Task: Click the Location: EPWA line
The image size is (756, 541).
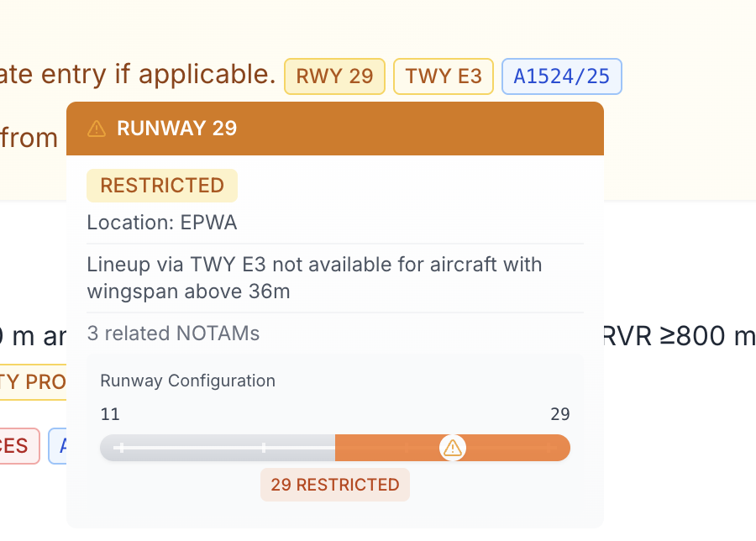Action: (162, 223)
